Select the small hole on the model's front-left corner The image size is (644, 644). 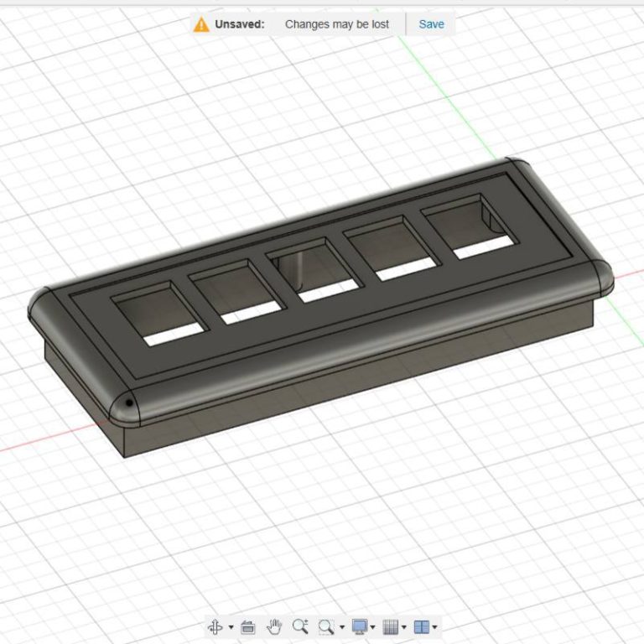[x=128, y=402]
